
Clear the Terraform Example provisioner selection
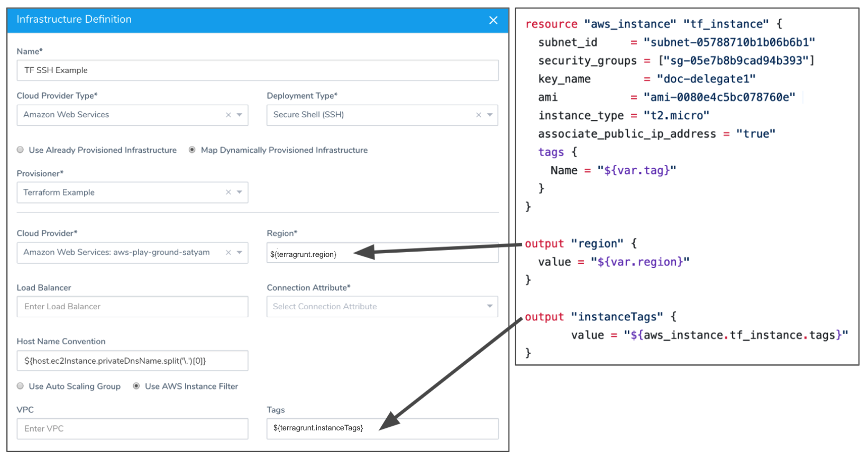coord(229,192)
